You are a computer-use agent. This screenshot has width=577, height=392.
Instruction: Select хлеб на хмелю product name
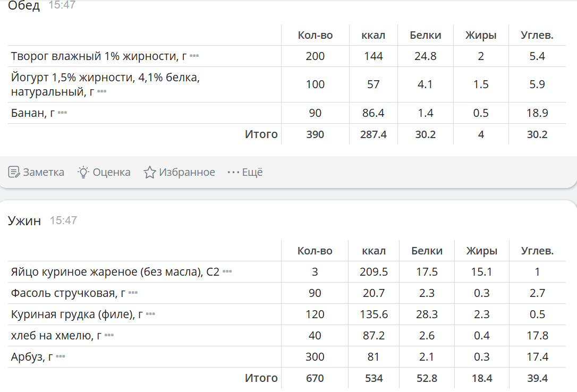pos(56,335)
